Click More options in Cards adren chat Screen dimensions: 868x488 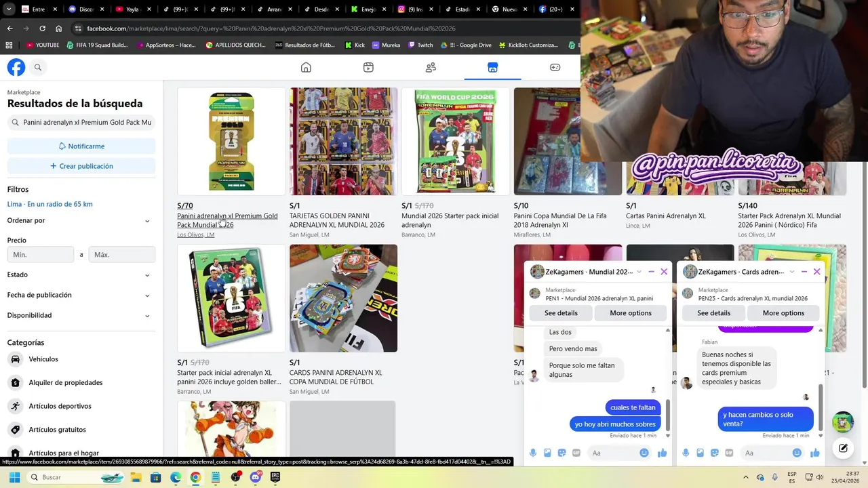pos(783,313)
